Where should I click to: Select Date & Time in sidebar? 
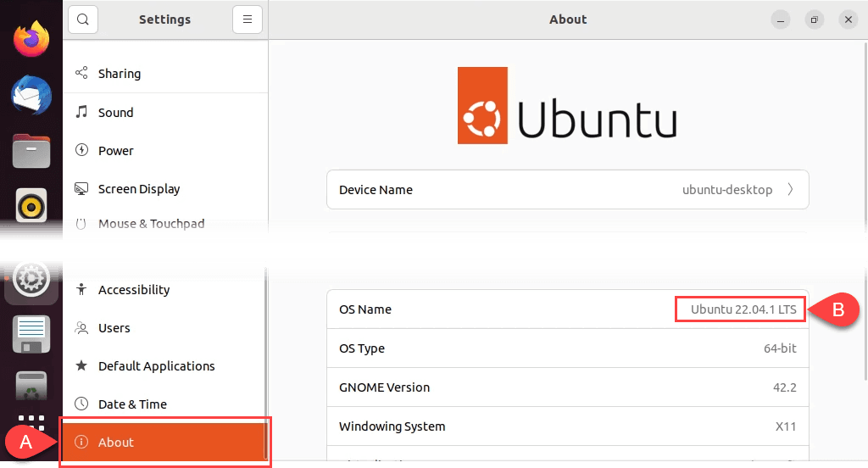point(131,404)
